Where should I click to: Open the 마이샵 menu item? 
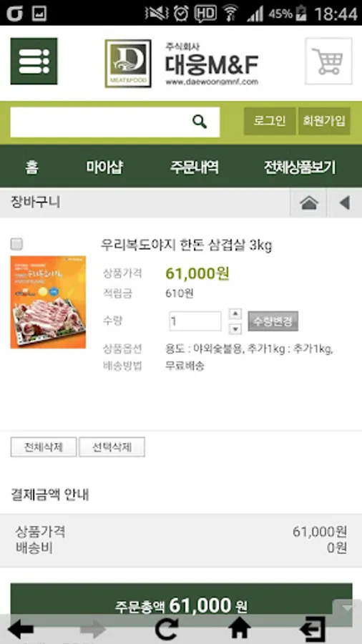tap(104, 167)
